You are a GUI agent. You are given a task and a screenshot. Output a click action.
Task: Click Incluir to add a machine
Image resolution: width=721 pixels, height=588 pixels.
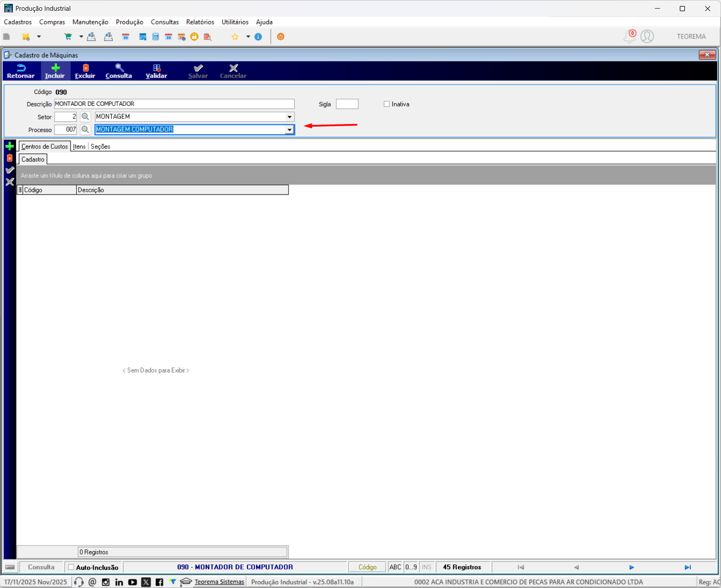click(x=55, y=71)
